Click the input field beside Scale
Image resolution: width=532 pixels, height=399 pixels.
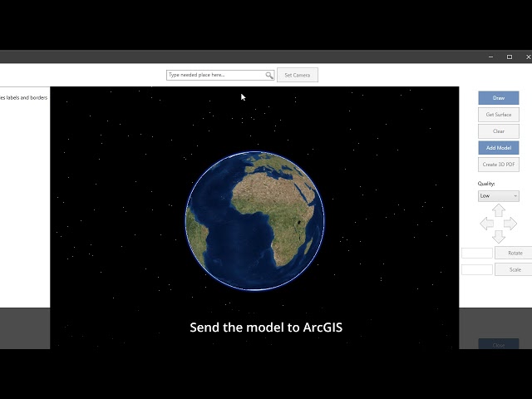coord(476,269)
